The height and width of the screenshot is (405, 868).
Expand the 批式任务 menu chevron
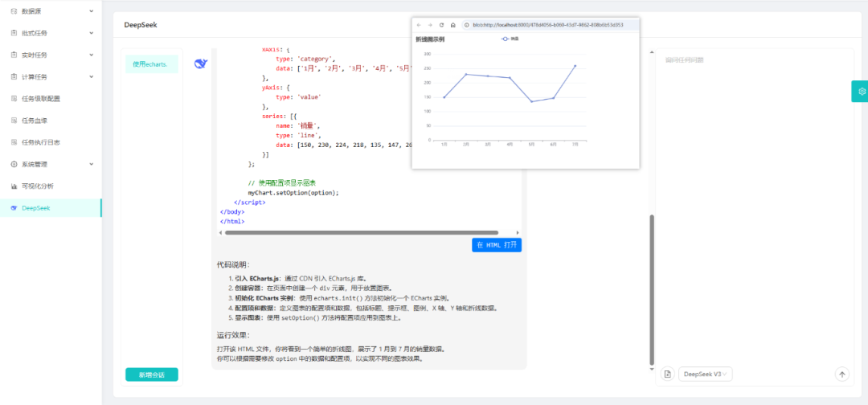pos(92,33)
